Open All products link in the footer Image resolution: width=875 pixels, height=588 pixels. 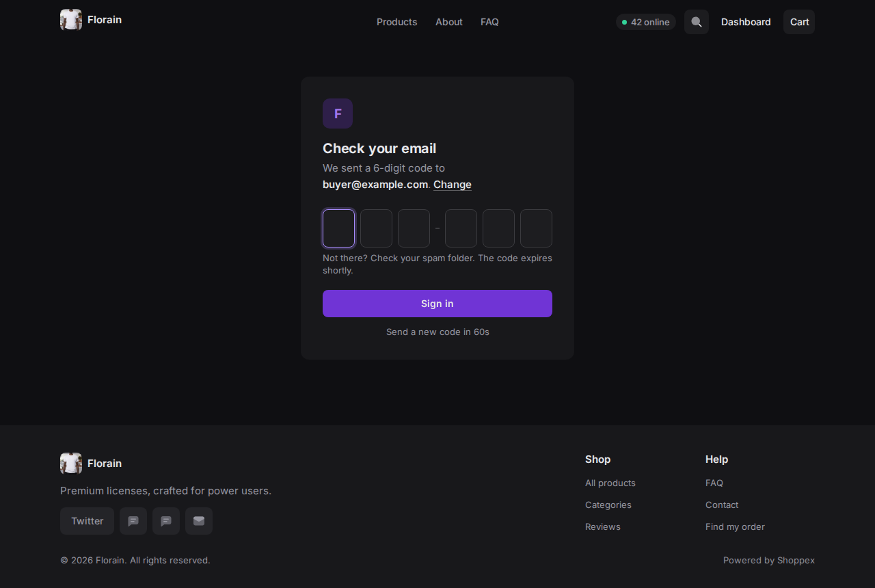point(610,483)
